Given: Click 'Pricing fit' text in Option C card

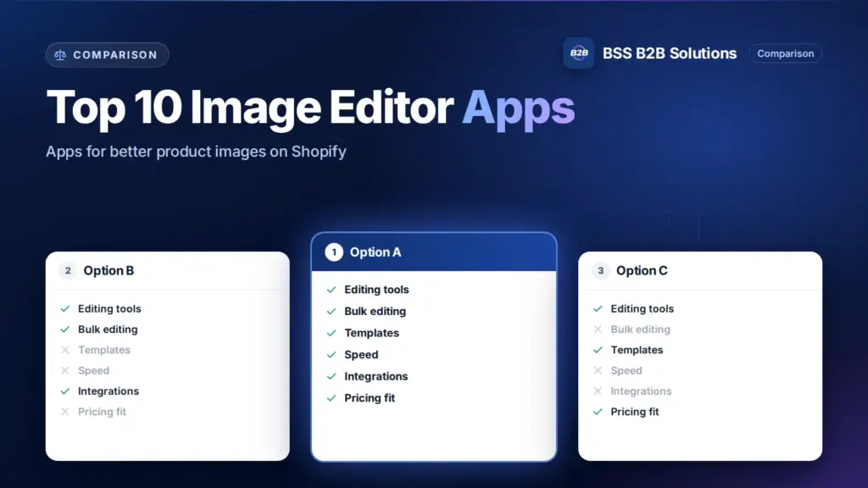Looking at the screenshot, I should click(x=634, y=412).
